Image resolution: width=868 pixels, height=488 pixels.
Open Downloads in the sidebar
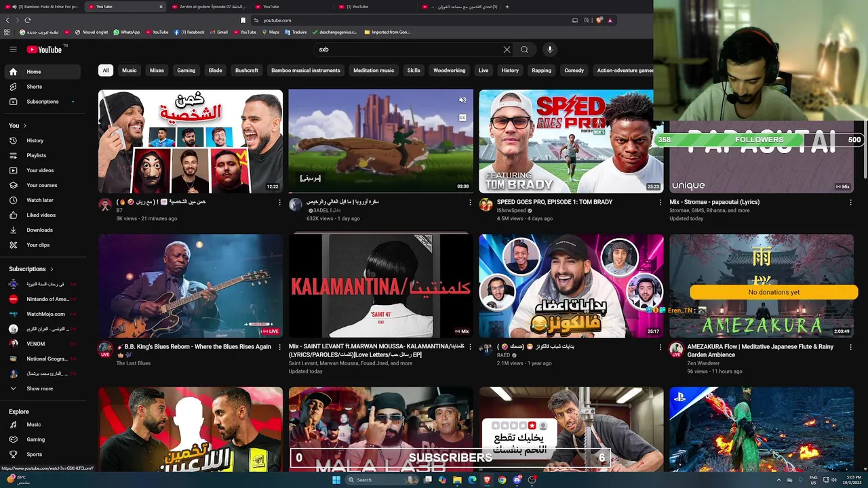[43, 230]
